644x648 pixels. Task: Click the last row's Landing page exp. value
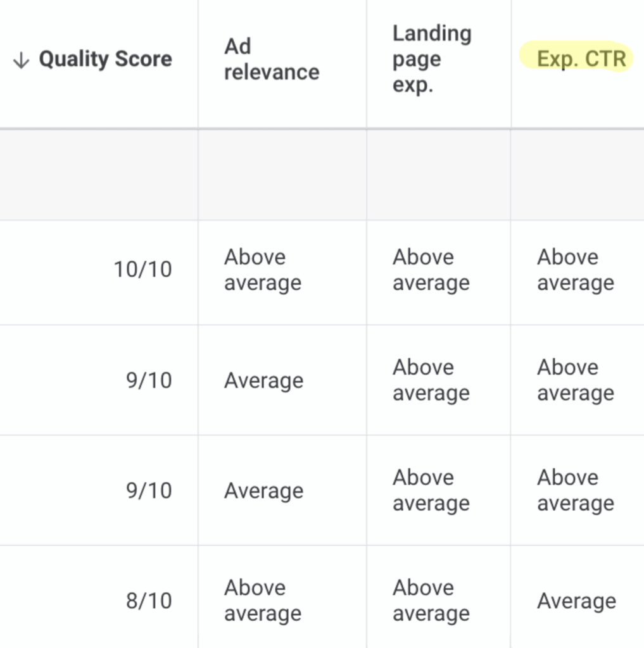coord(431,600)
